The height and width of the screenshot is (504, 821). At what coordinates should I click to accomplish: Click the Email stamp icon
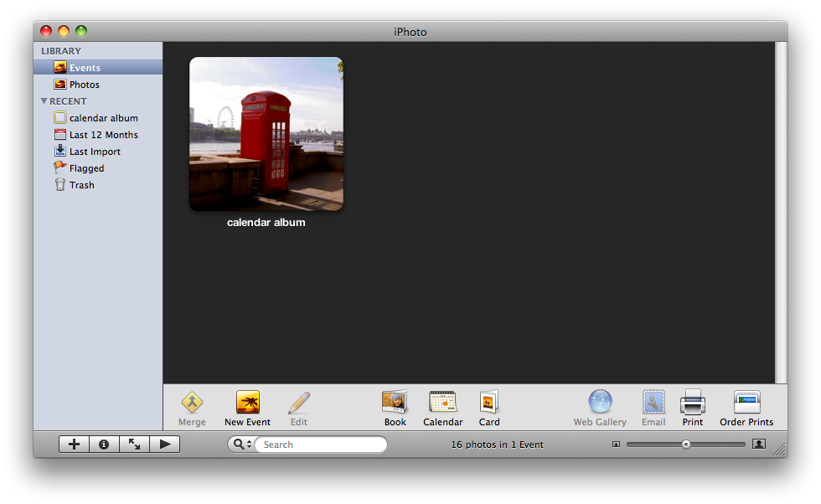pos(653,403)
